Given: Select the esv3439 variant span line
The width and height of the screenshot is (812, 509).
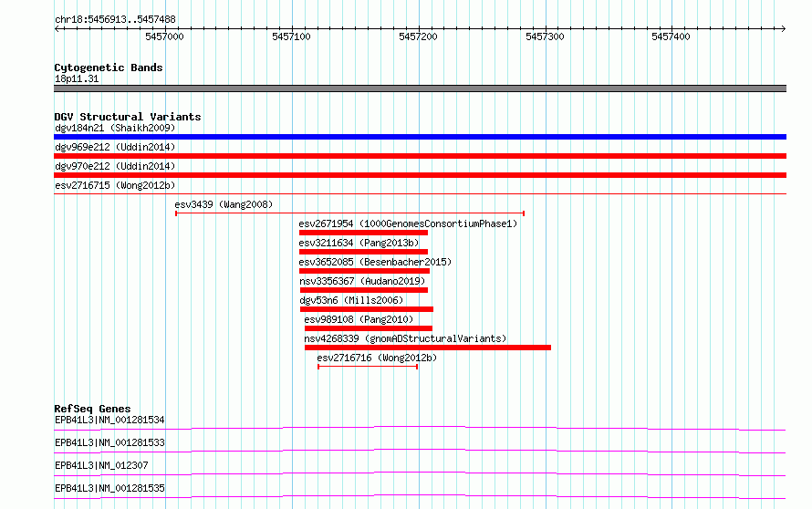Looking at the screenshot, I should pyautogui.click(x=350, y=213).
